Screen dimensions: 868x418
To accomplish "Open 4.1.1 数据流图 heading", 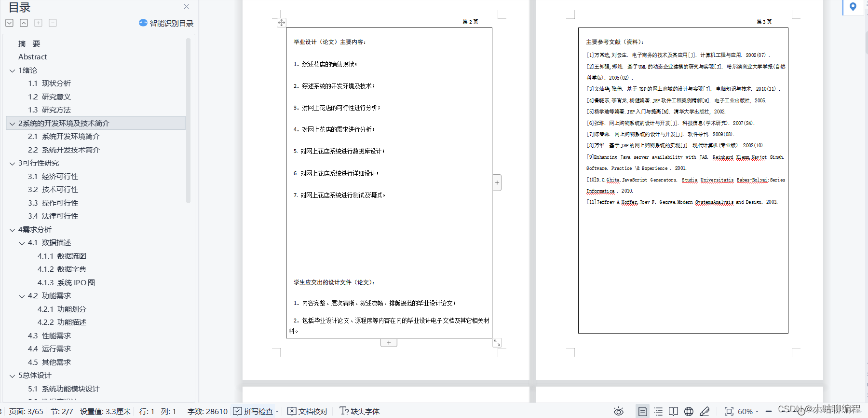I will (62, 256).
